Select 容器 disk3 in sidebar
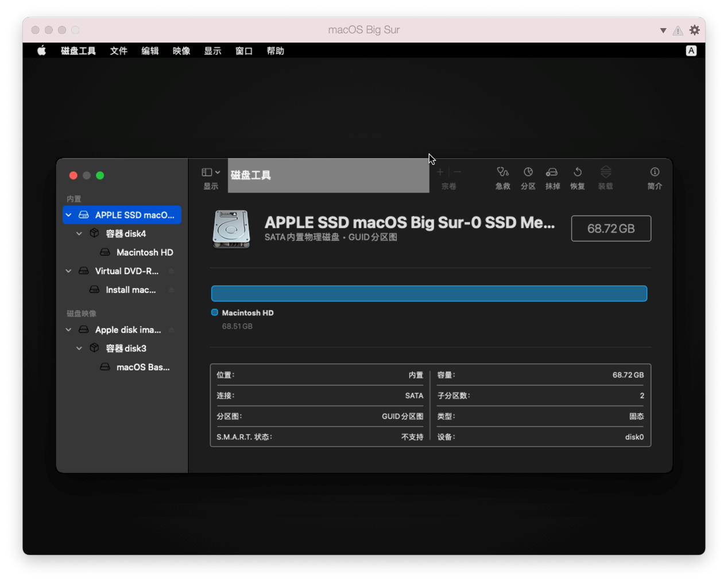This screenshot has height=583, width=728. click(122, 349)
